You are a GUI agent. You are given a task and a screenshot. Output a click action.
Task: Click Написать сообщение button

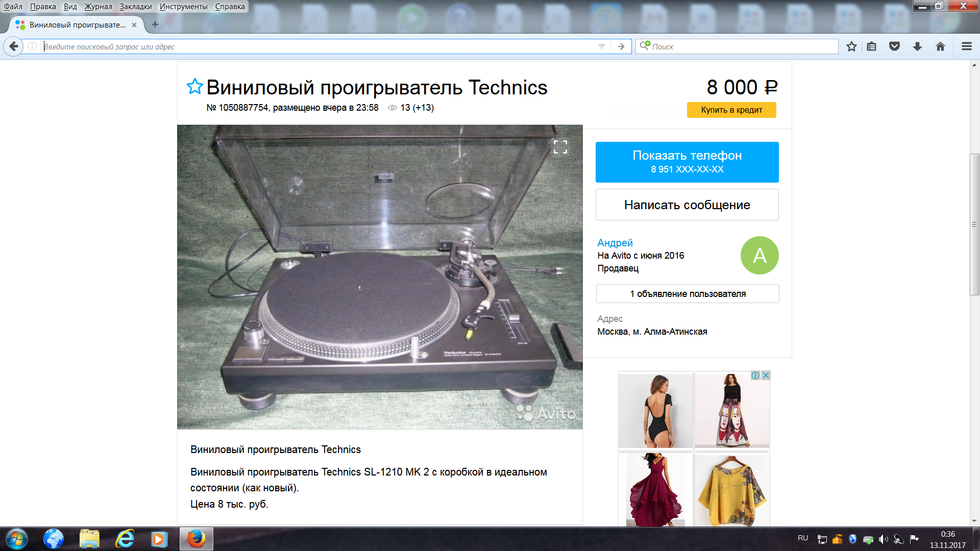687,205
